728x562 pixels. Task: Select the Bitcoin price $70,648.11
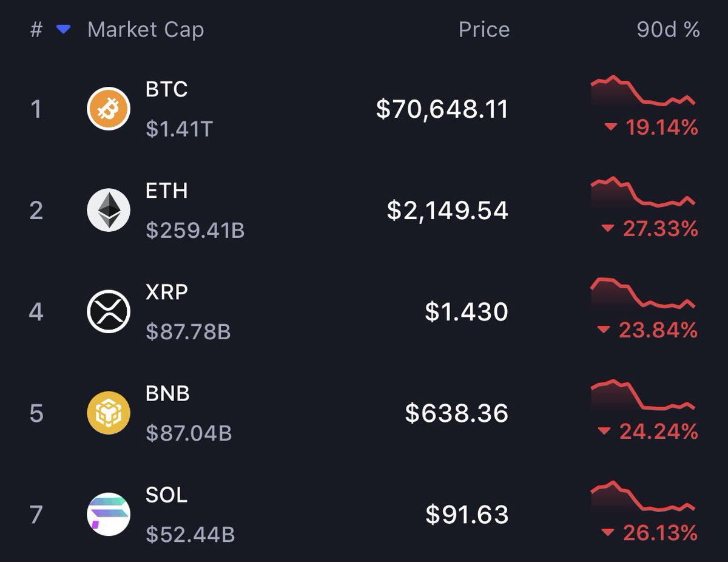[442, 109]
